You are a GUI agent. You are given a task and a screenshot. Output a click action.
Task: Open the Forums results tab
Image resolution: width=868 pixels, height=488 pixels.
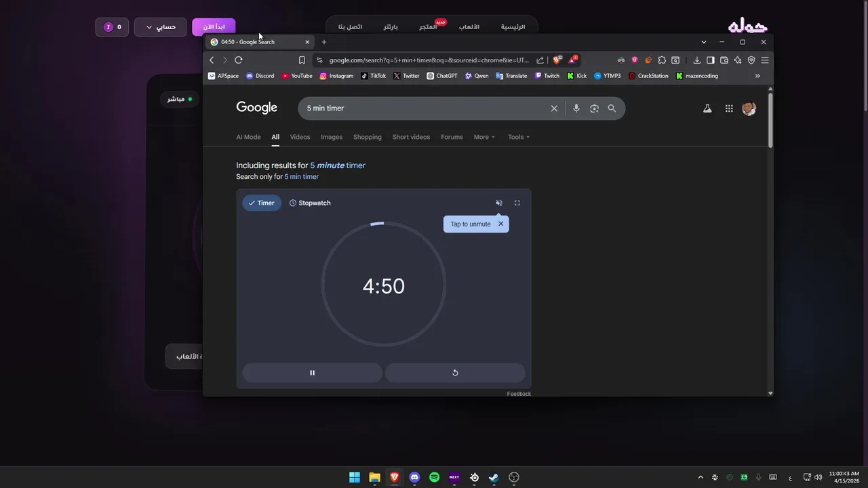pos(452,137)
